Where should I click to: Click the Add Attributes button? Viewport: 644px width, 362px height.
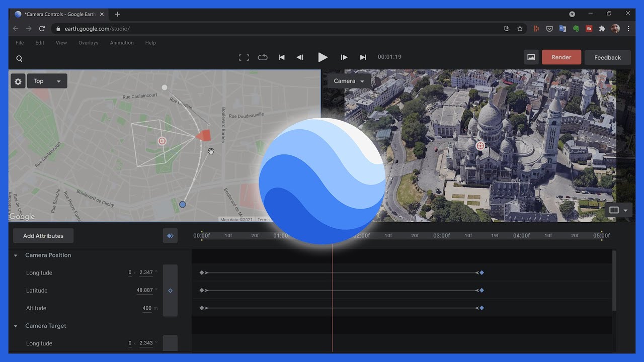43,236
